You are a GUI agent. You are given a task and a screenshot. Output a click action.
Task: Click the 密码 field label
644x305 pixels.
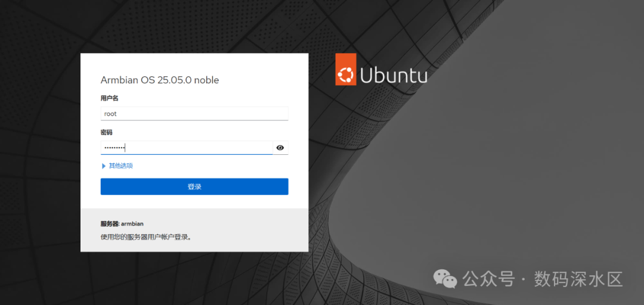pyautogui.click(x=106, y=132)
